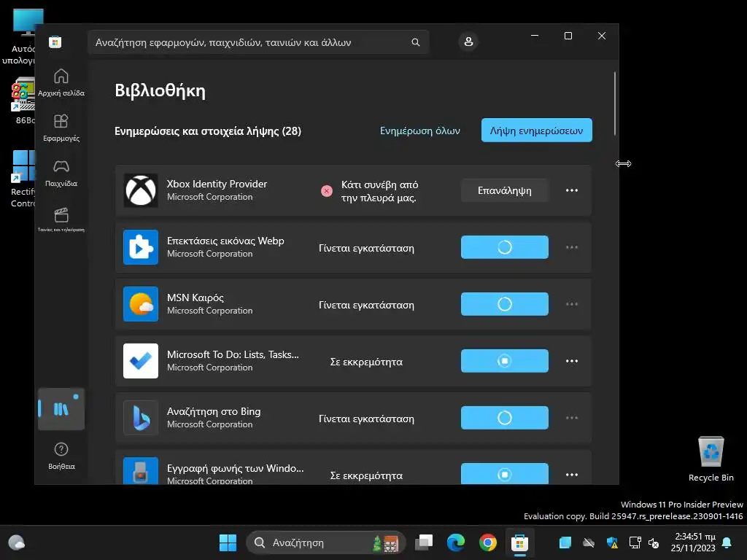Image resolution: width=747 pixels, height=560 pixels.
Task: Click the Αναζήτηση στο Bing title
Action: (x=214, y=411)
